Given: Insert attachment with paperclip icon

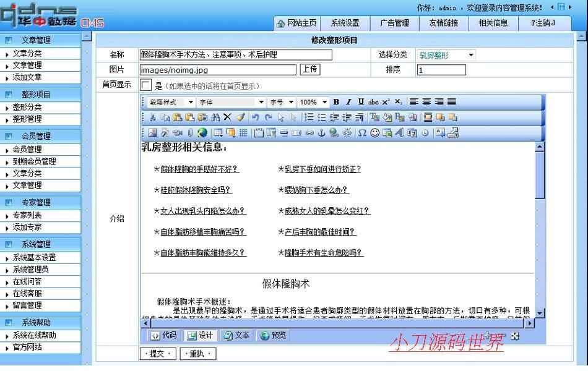Looking at the screenshot, I should click(190, 133).
